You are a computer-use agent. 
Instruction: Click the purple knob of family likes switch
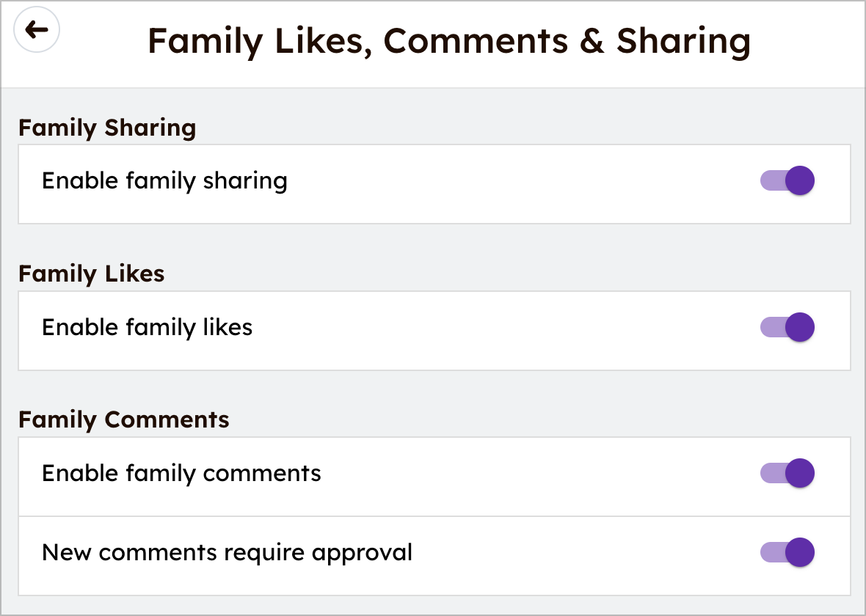coord(800,327)
